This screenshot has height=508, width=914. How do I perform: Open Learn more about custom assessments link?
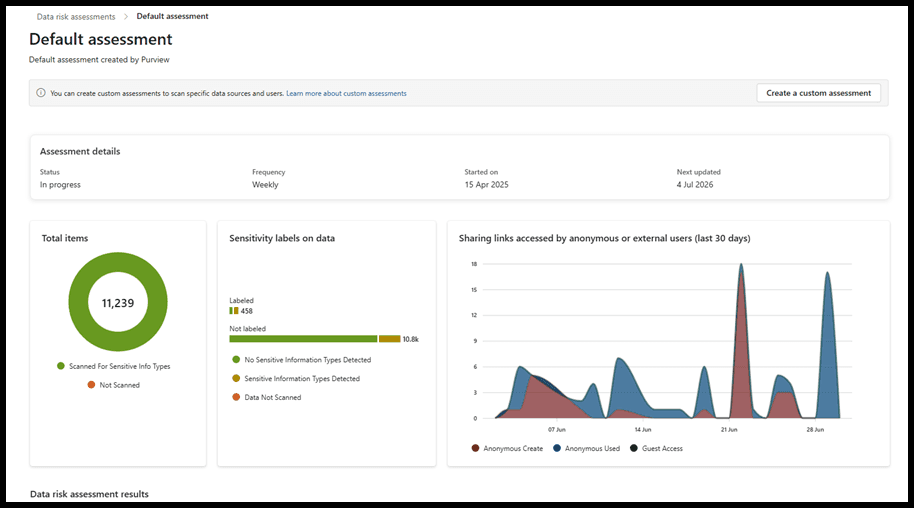click(x=346, y=93)
